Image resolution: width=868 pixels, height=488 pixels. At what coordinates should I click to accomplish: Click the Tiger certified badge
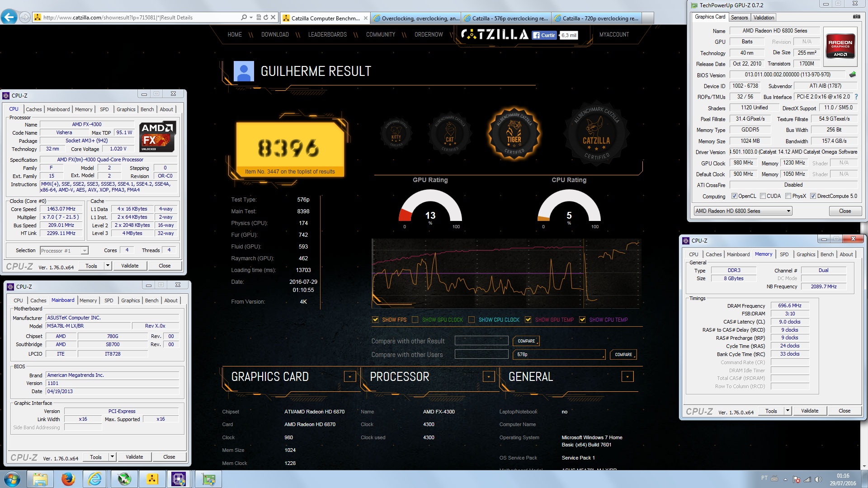click(514, 134)
